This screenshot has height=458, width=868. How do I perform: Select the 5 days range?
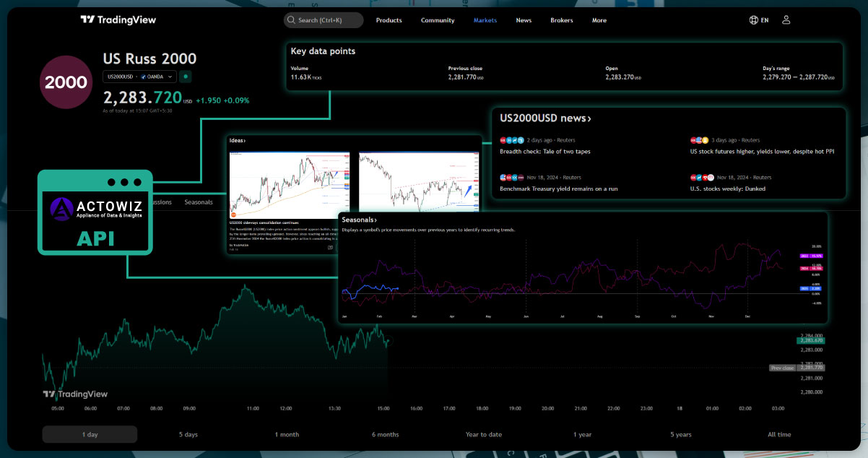tap(188, 434)
